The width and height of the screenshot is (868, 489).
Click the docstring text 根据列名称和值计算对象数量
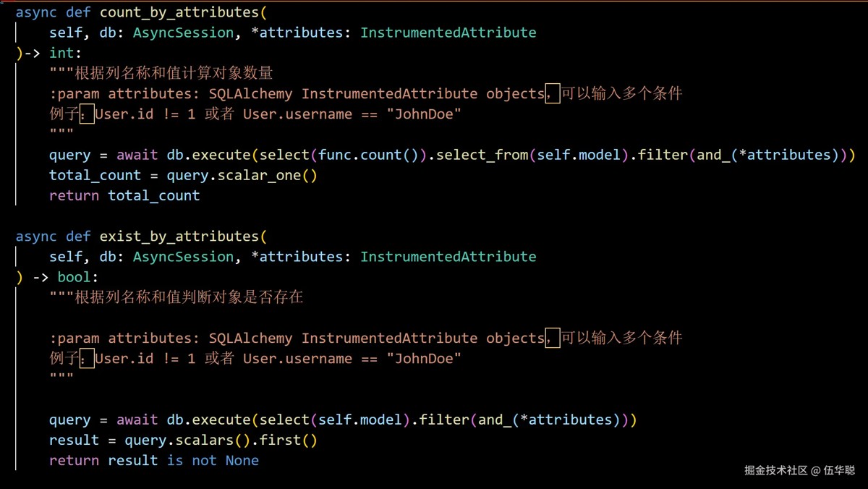pyautogui.click(x=174, y=73)
